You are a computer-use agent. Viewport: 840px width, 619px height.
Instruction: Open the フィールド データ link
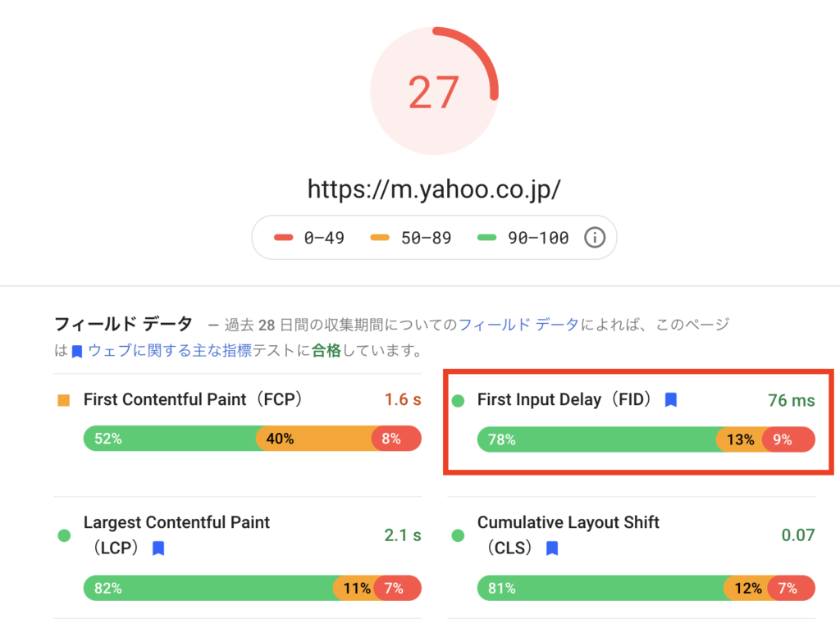(x=518, y=325)
